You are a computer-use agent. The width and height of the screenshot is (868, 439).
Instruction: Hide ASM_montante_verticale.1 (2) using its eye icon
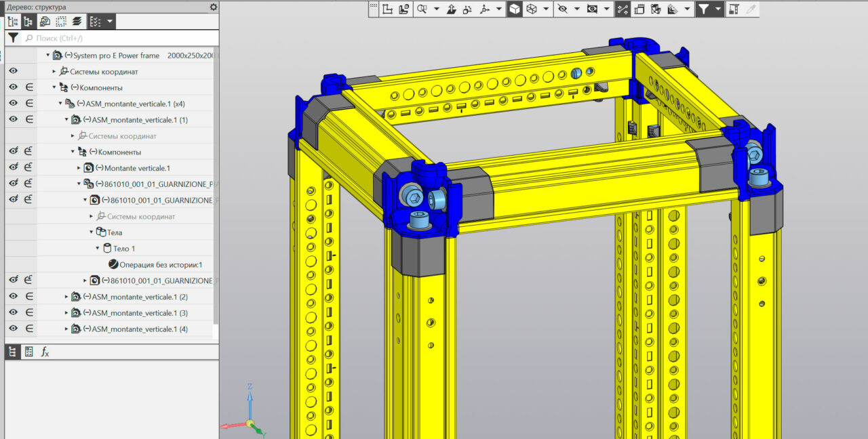13,297
